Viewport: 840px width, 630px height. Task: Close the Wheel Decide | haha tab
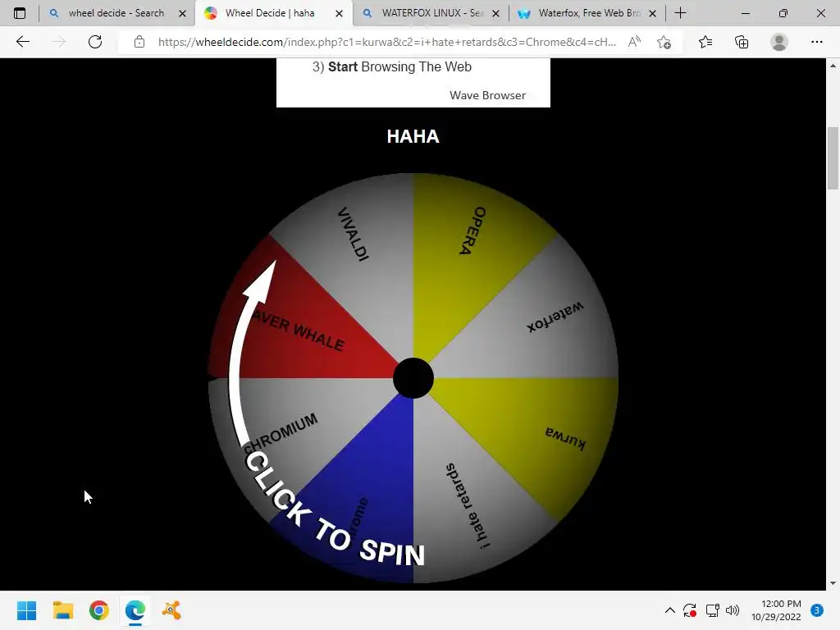[339, 14]
